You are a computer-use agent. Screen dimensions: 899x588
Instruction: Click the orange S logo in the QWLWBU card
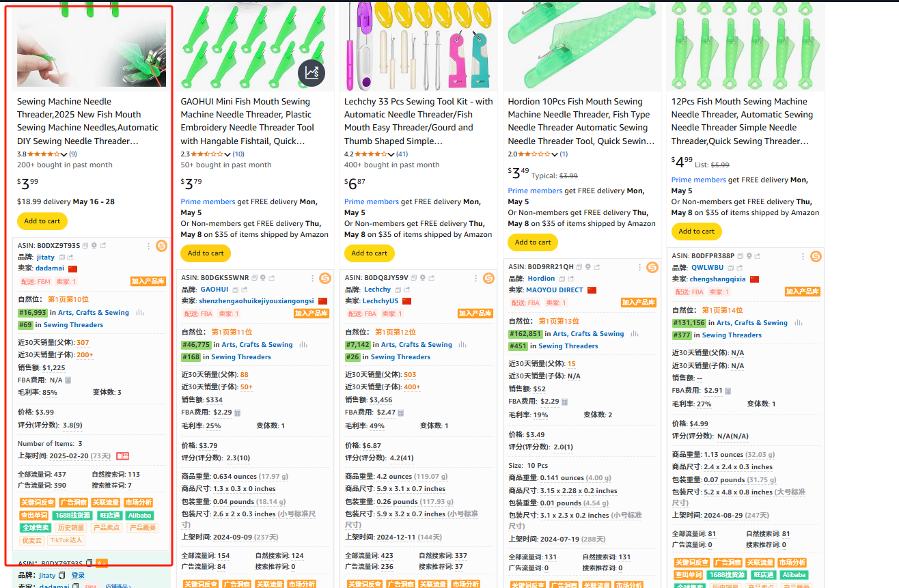[816, 256]
